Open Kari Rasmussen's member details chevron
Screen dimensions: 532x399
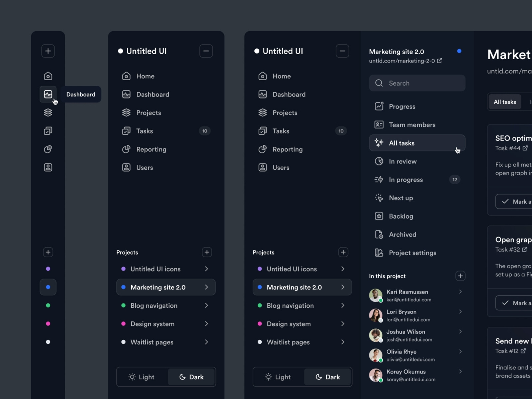tap(461, 292)
